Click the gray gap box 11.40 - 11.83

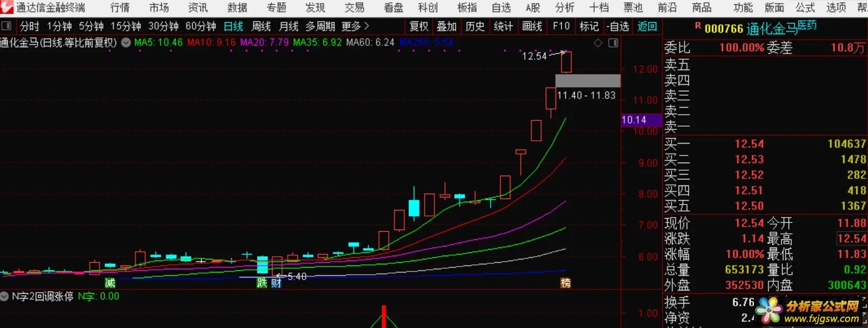click(x=588, y=81)
